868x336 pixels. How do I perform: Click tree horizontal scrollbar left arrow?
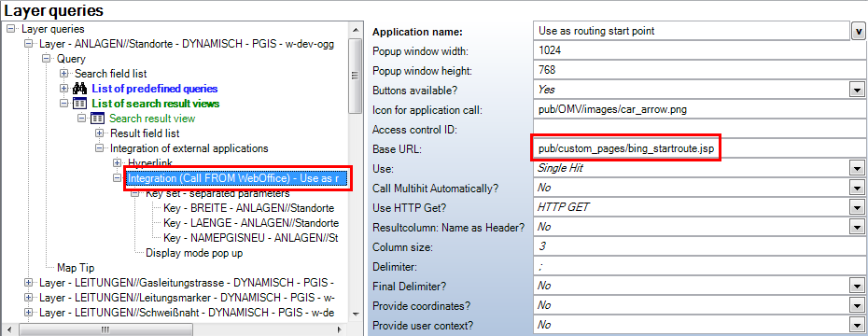(x=9, y=329)
